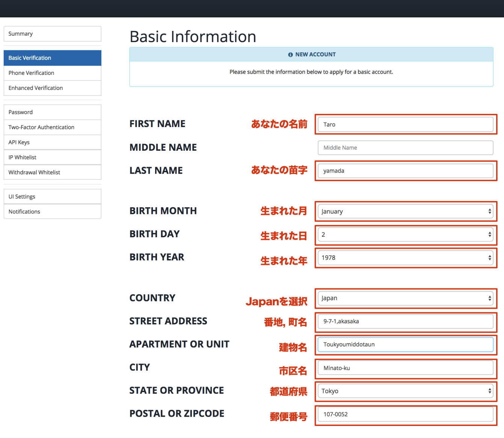
Task: Click the POSTAL OR ZIPCODE label
Action: 177,414
